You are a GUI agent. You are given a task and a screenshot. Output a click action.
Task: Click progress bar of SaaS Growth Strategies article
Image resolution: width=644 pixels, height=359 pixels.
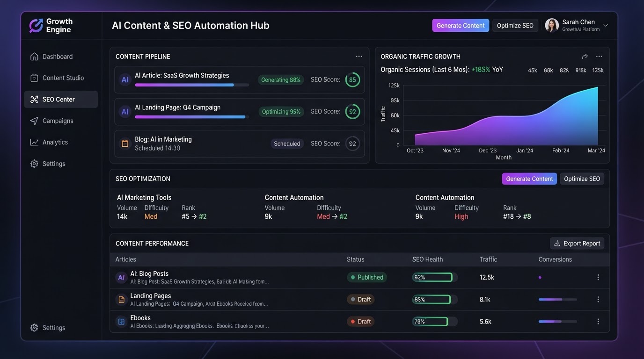(x=192, y=85)
